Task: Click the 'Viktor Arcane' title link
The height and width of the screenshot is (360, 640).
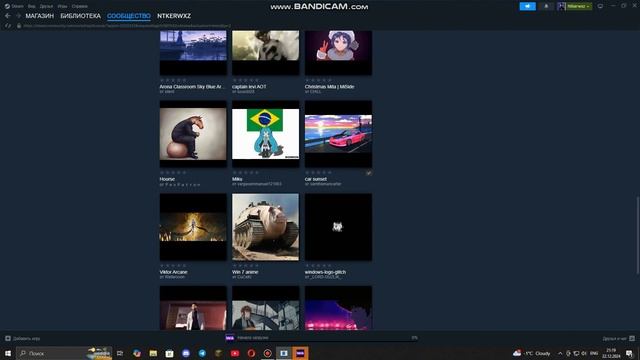Action: pos(173,272)
